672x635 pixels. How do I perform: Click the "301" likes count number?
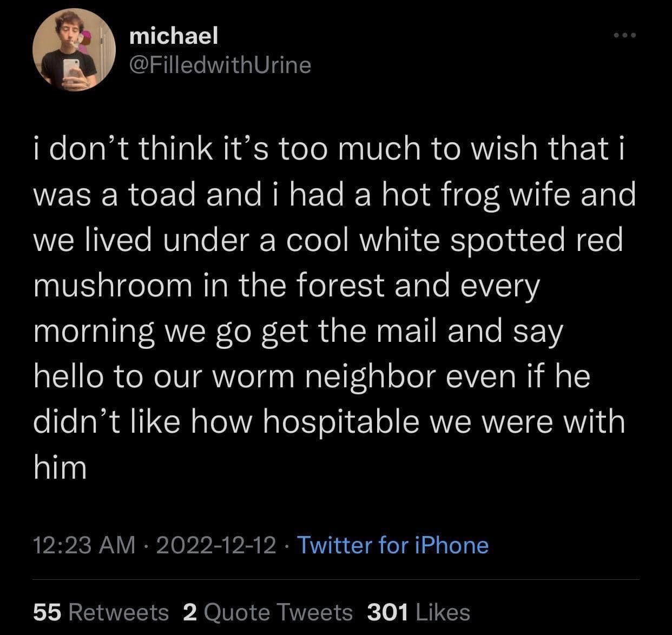[387, 612]
